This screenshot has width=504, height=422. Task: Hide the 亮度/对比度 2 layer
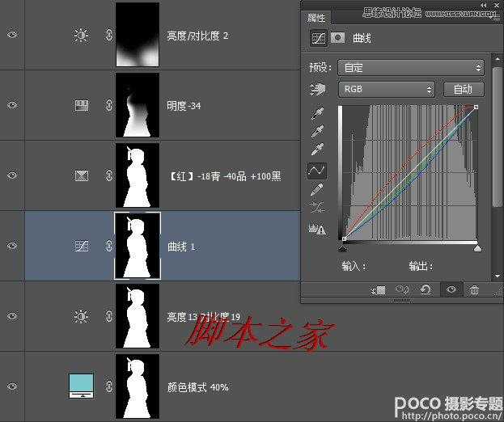click(12, 34)
